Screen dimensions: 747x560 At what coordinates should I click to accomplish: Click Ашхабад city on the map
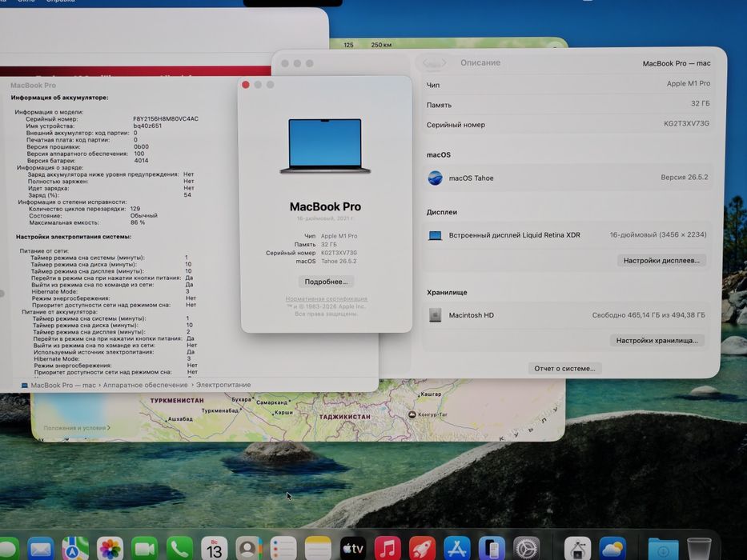[179, 419]
